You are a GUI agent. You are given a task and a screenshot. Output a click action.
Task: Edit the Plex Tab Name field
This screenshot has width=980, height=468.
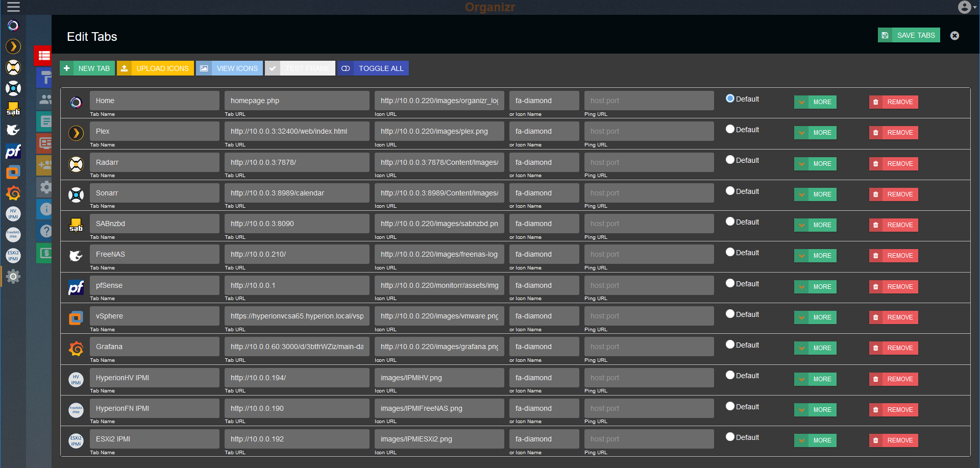coord(155,131)
